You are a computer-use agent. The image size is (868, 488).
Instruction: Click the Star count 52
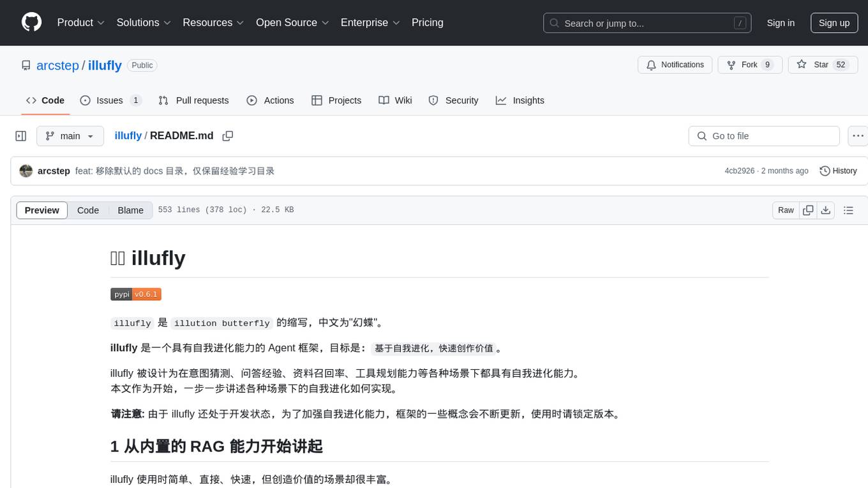point(841,65)
